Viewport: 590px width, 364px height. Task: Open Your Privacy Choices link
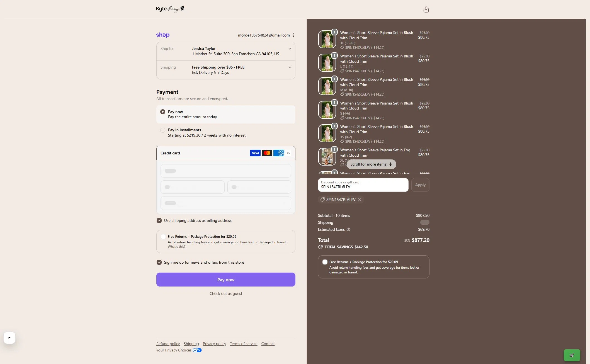click(x=174, y=350)
